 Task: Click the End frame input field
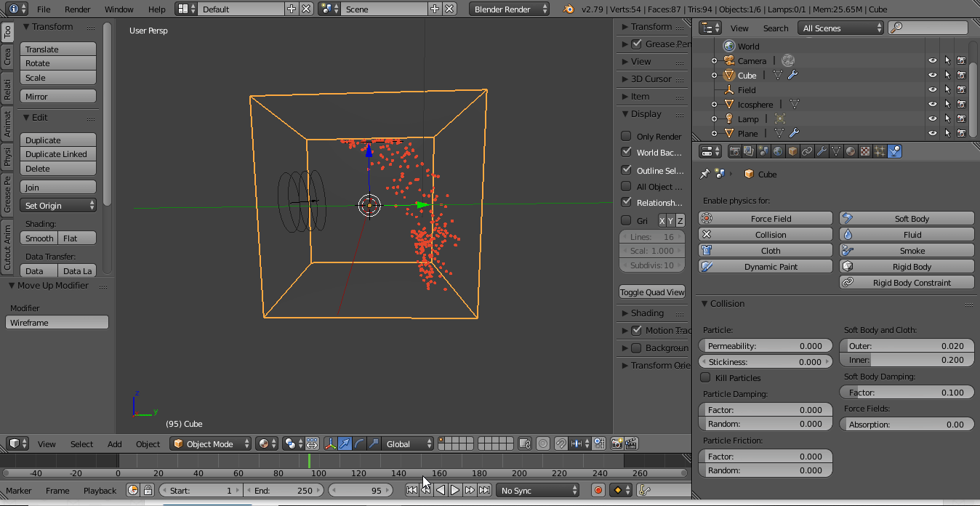[x=284, y=490]
